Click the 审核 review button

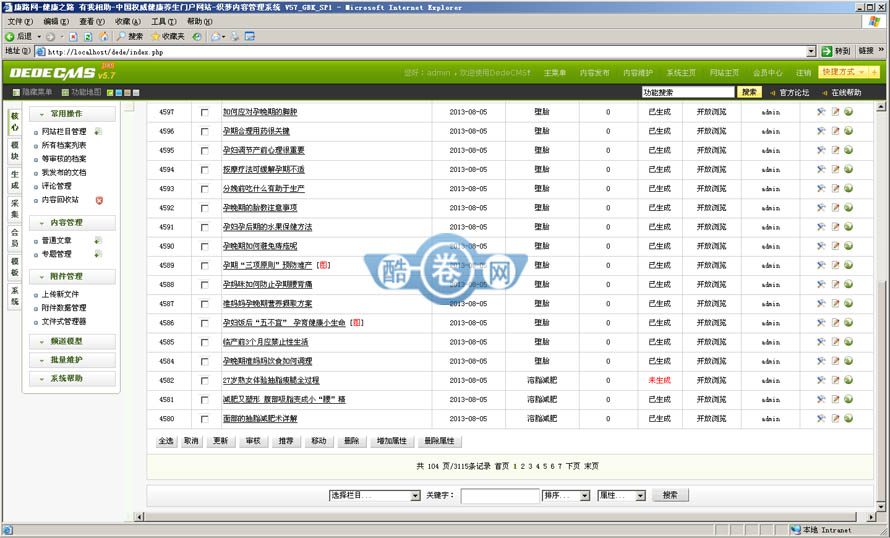tap(253, 441)
